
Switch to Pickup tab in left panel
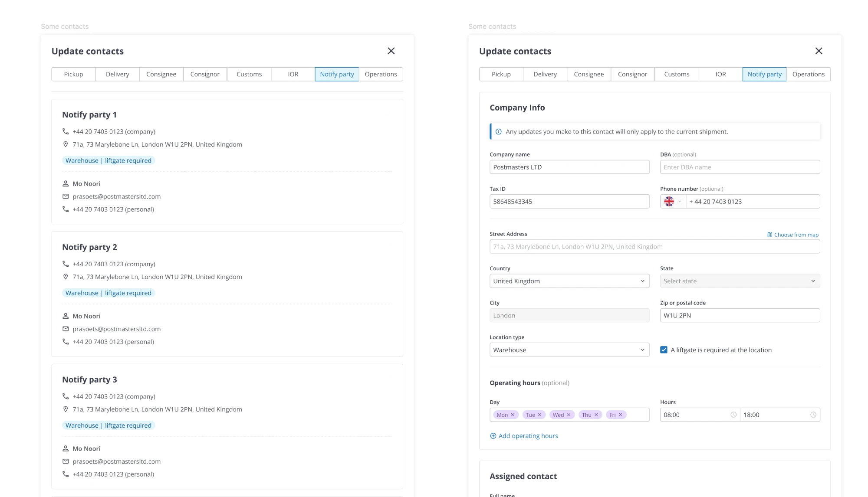[x=73, y=74]
